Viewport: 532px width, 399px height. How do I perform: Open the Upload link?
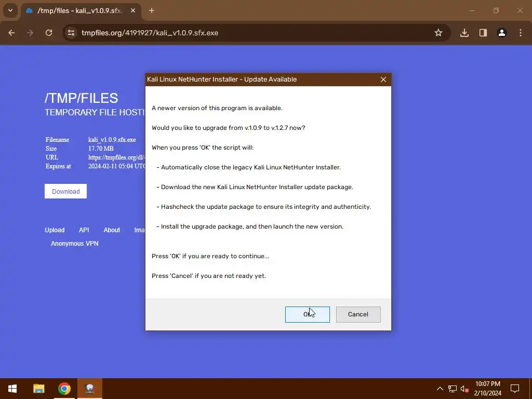(x=55, y=230)
